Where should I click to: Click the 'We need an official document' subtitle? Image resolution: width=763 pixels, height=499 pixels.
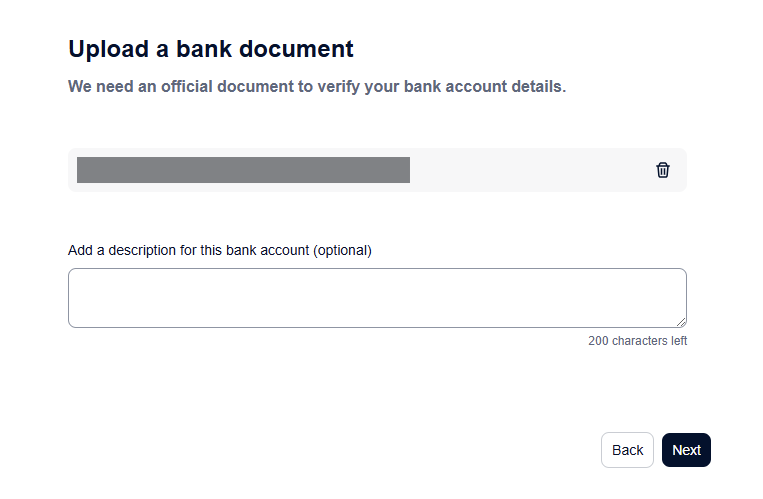317,87
